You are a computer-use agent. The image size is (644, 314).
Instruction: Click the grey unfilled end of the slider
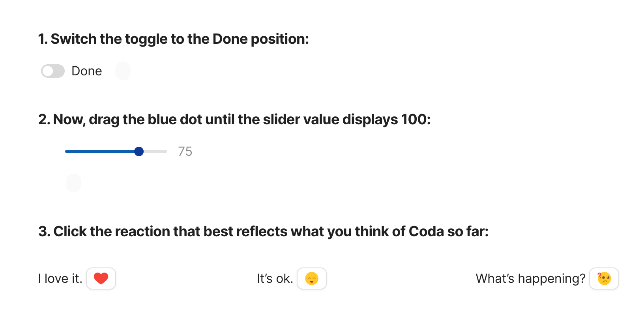point(155,151)
